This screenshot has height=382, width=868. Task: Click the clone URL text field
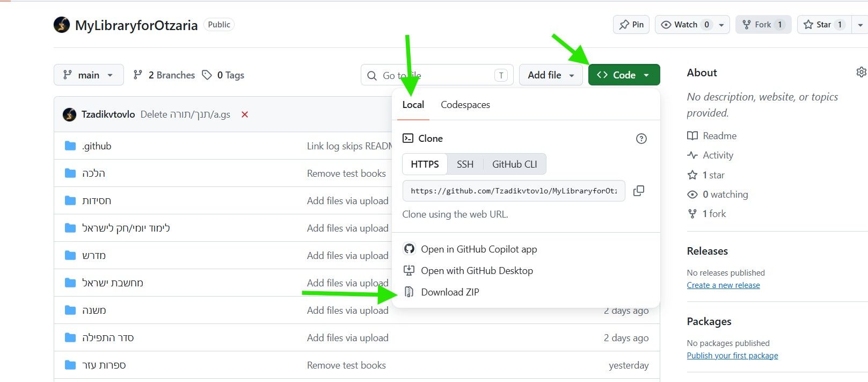coord(514,191)
